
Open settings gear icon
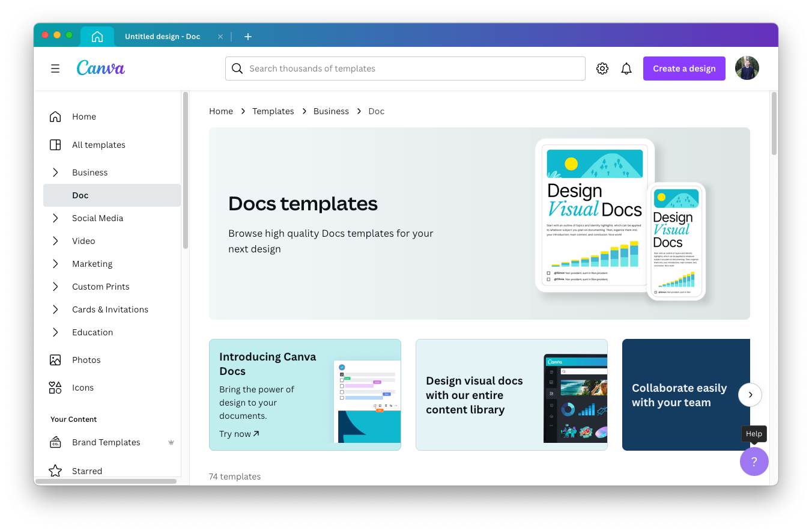[602, 69]
